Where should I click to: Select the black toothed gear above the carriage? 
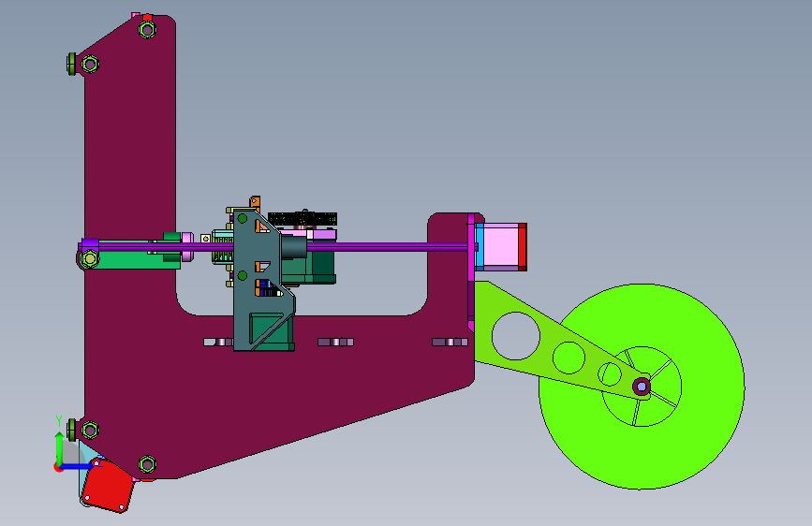click(303, 218)
